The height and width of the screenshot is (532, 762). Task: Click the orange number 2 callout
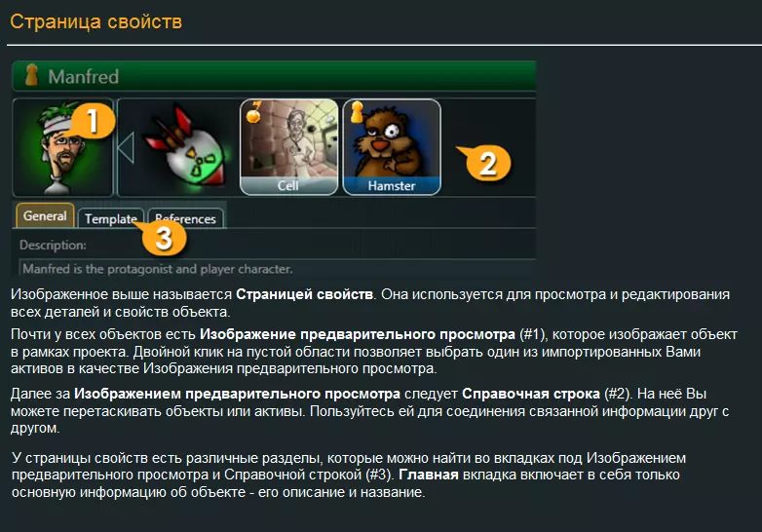click(x=487, y=163)
